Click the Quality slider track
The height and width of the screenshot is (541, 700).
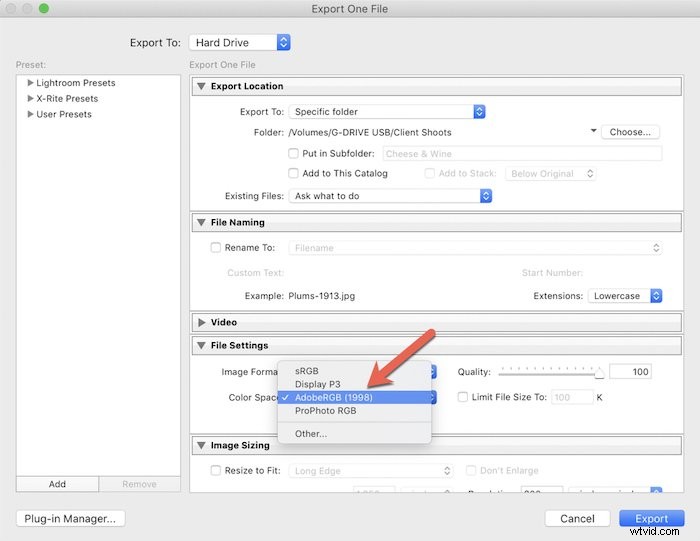coord(548,372)
